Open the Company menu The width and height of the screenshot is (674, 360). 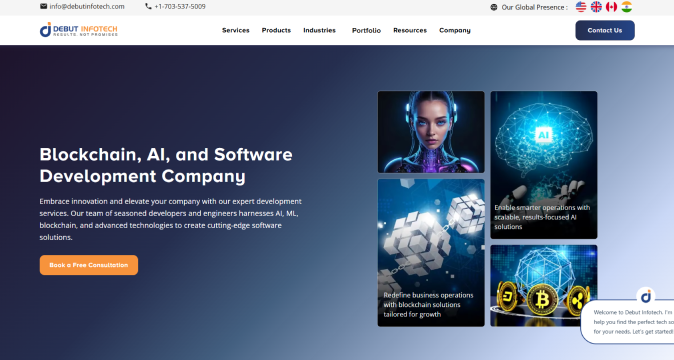pos(455,30)
